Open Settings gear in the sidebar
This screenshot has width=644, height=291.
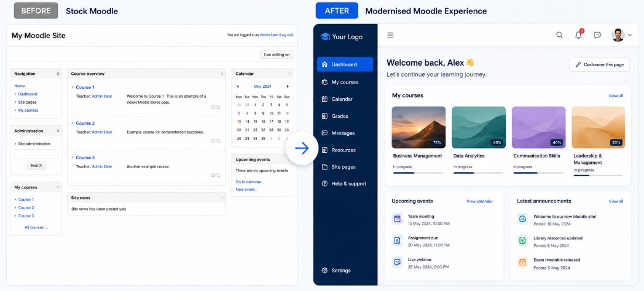(x=324, y=271)
